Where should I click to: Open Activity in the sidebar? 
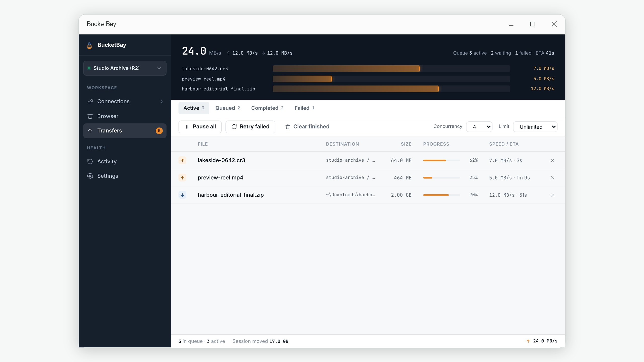coord(125,161)
